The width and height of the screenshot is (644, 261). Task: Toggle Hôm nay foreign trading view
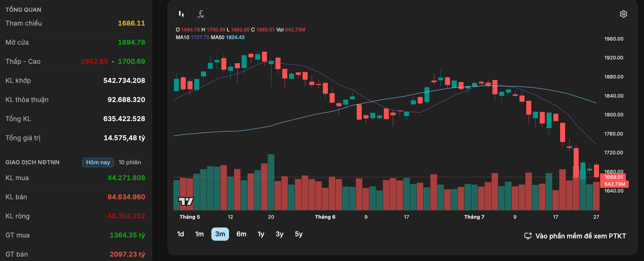(98, 162)
